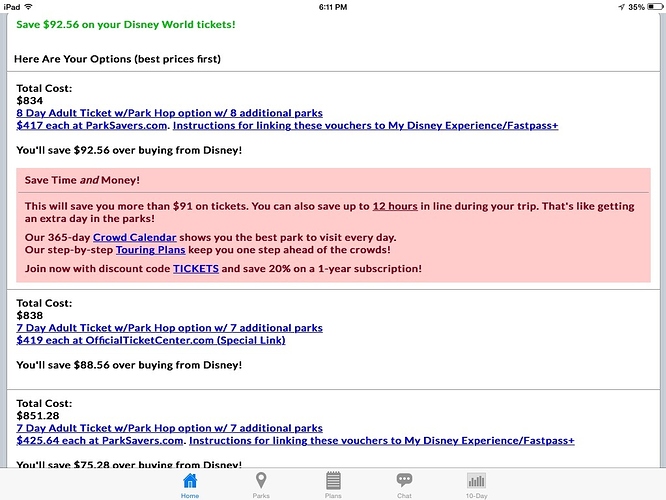Click the 12 hours link

(x=394, y=205)
